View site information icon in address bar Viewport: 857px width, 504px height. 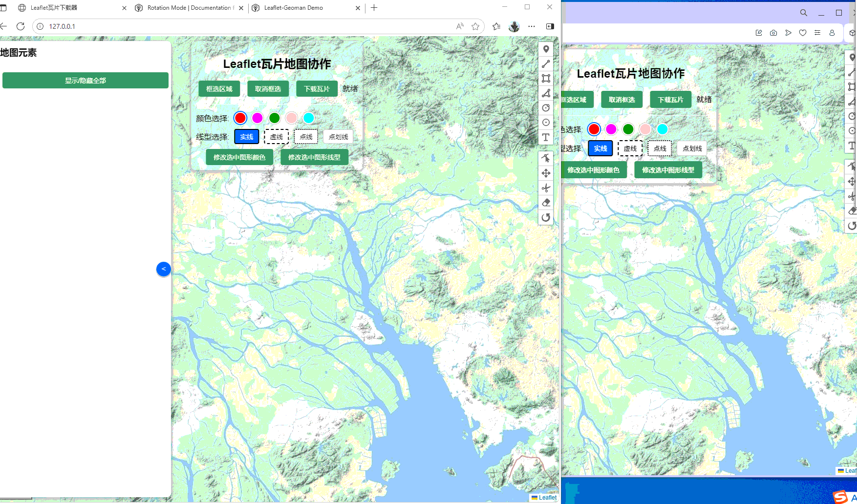tap(40, 26)
